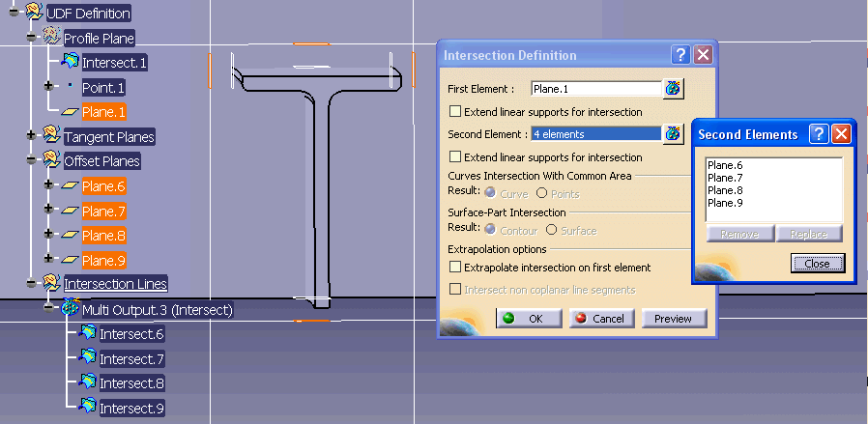868x424 pixels.
Task: Click the Profile Plane set icon
Action: click(51, 37)
